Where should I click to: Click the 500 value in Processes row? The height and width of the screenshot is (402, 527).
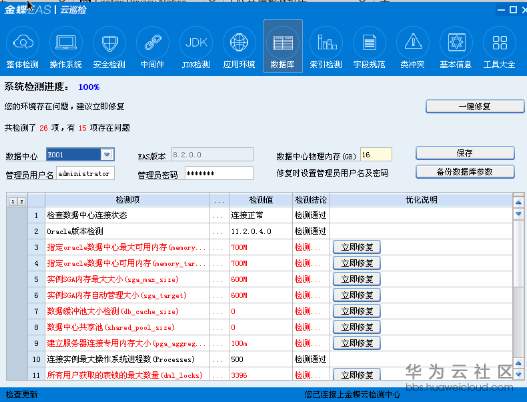[x=237, y=359]
